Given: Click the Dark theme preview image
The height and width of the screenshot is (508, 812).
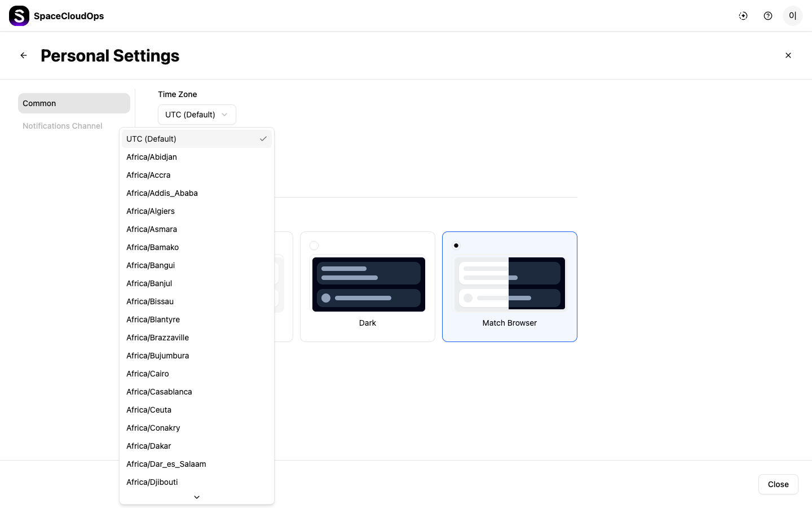Looking at the screenshot, I should click(x=368, y=284).
